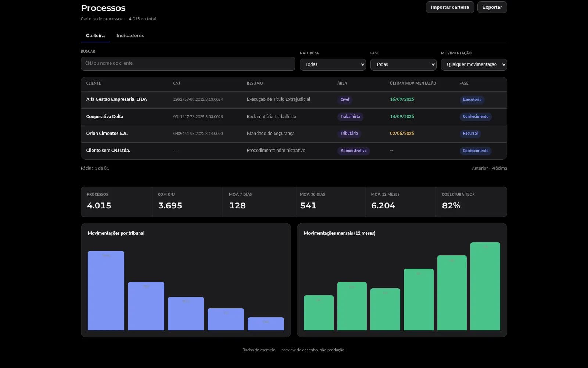Click the Anterior pagination link
The height and width of the screenshot is (368, 588).
click(x=480, y=168)
